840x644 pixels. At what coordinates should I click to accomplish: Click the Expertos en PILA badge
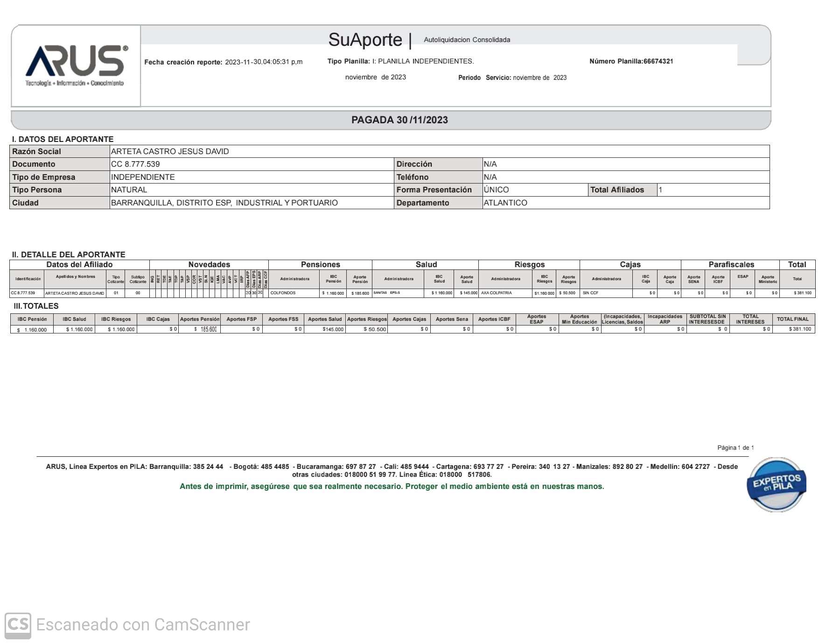[776, 485]
